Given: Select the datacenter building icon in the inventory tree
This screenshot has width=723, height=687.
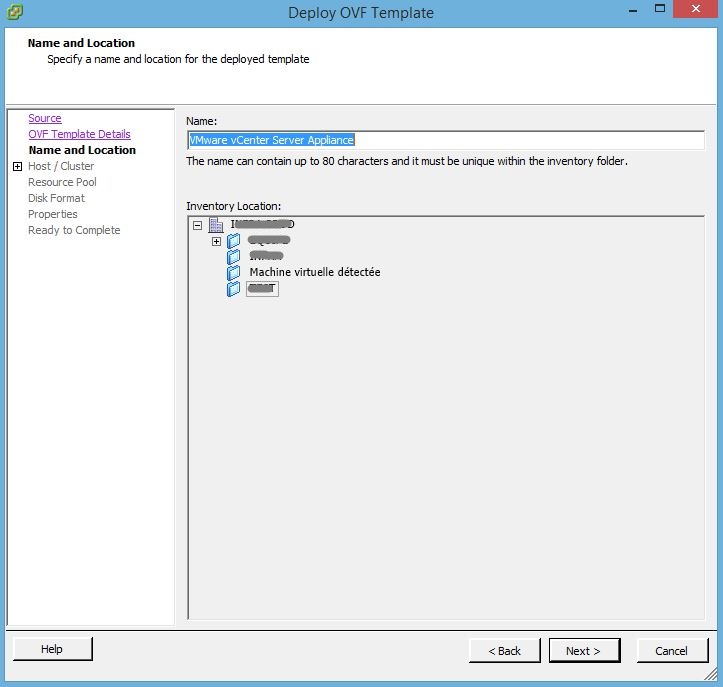Looking at the screenshot, I should click(x=216, y=225).
